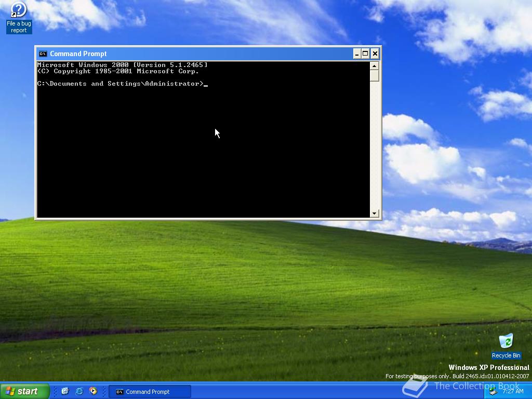The height and width of the screenshot is (399, 532).
Task: Activate Command Prompt taskbar button
Action: tap(150, 392)
